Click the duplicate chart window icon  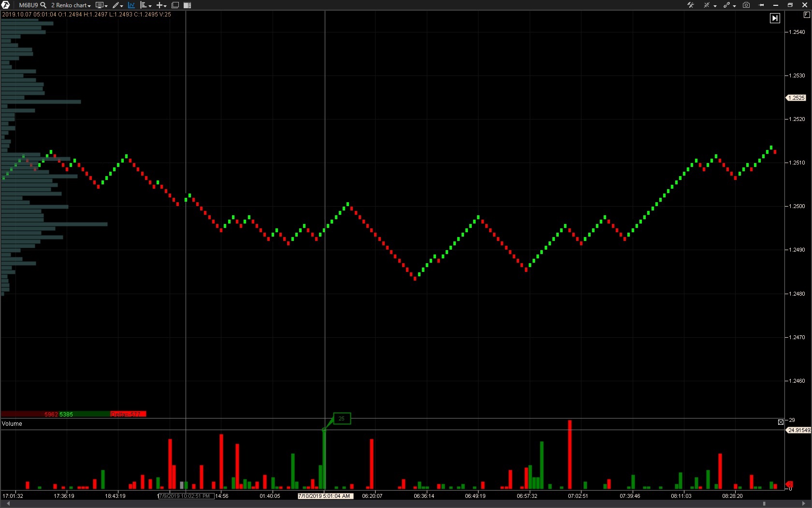point(175,5)
